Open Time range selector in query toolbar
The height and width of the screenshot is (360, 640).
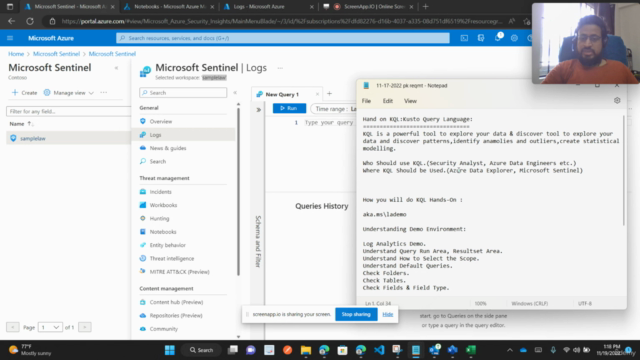(x=335, y=109)
